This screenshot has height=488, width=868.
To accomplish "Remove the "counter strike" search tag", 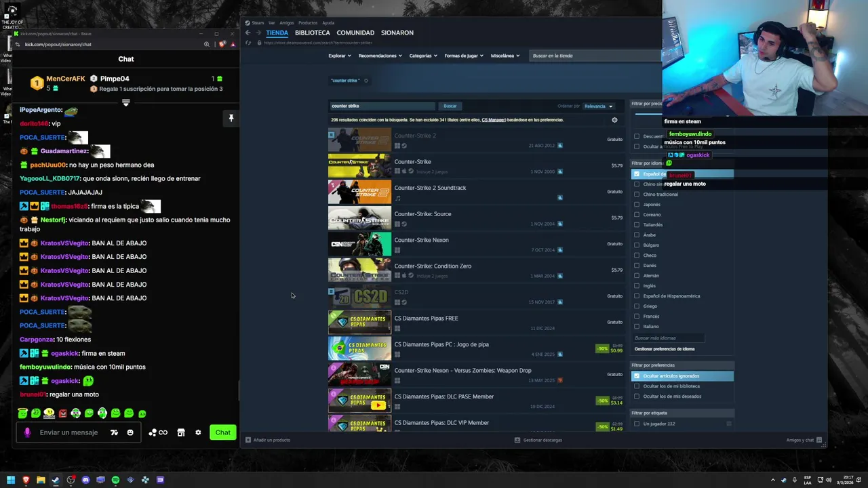I will click(x=366, y=81).
